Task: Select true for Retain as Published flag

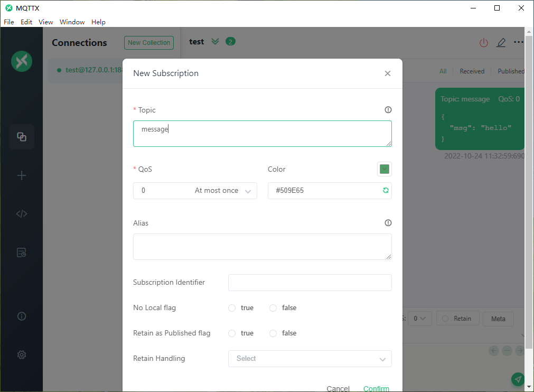Action: pyautogui.click(x=232, y=333)
